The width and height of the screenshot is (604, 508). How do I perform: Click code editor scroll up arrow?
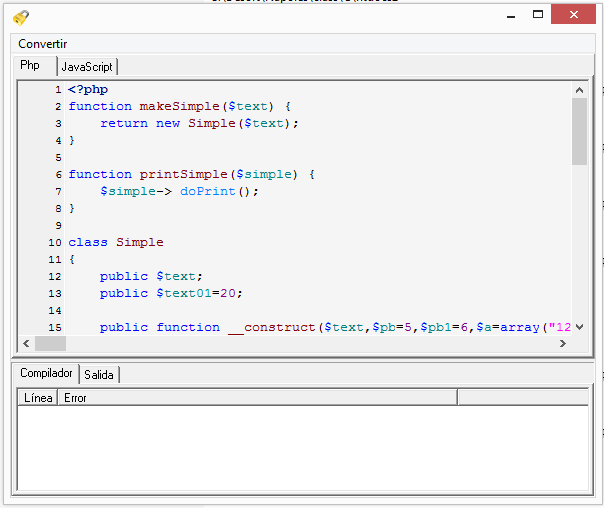coord(579,90)
